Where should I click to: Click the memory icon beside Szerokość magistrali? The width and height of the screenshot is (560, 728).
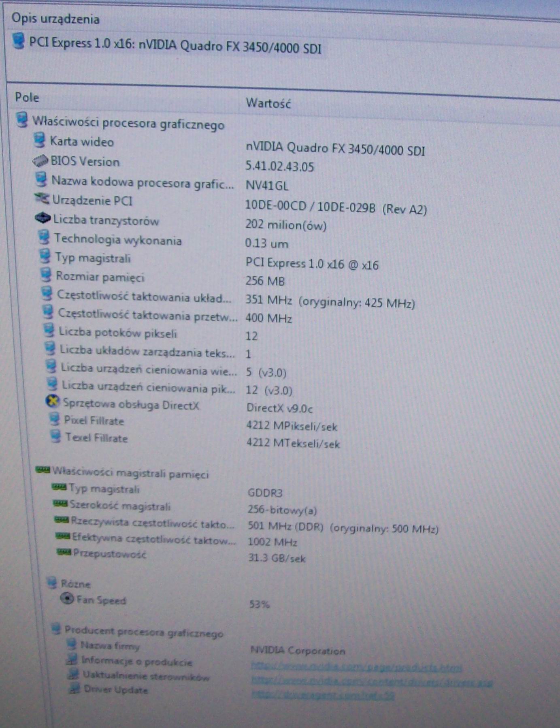(60, 504)
